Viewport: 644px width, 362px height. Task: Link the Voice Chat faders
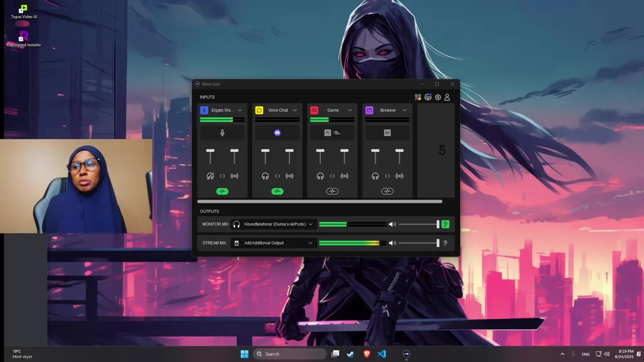(277, 176)
